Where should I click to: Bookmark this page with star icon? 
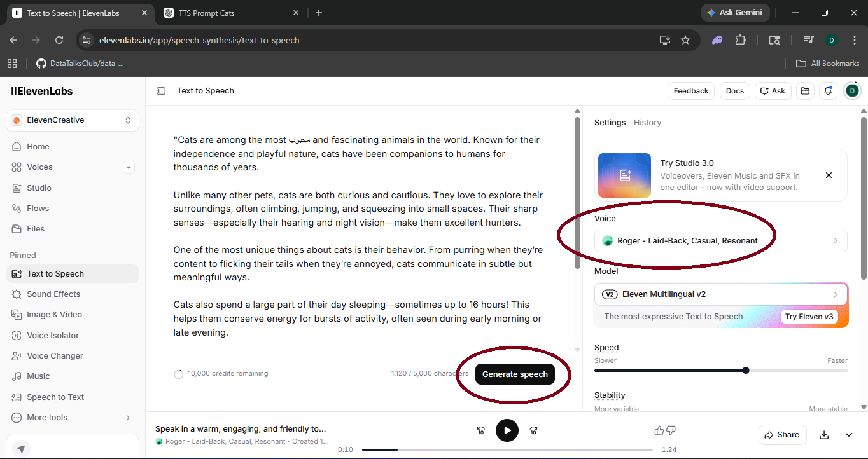click(x=685, y=40)
